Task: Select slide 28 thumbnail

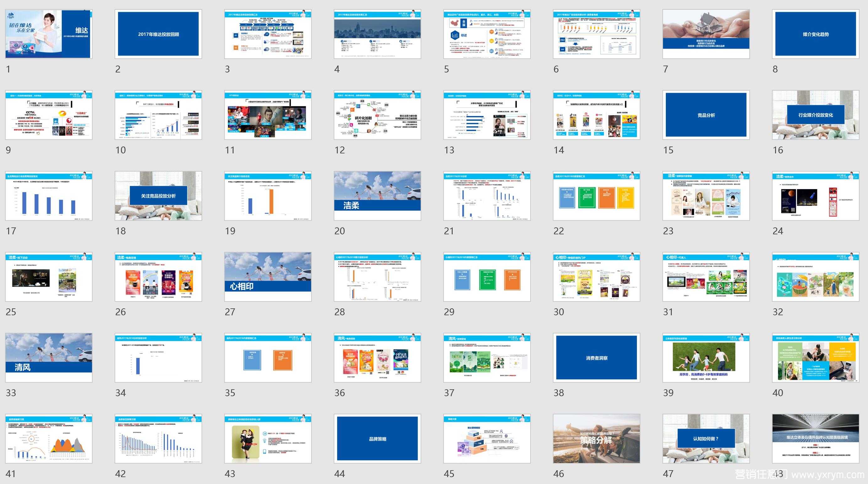Action: pos(377,277)
